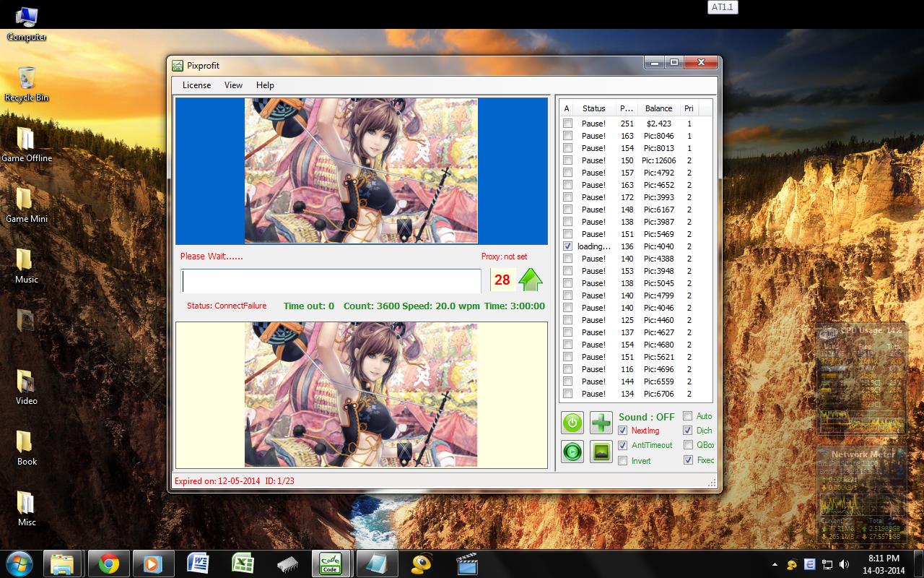The image size is (924, 578).
Task: Select the Misc desktop folder
Action: point(27,509)
